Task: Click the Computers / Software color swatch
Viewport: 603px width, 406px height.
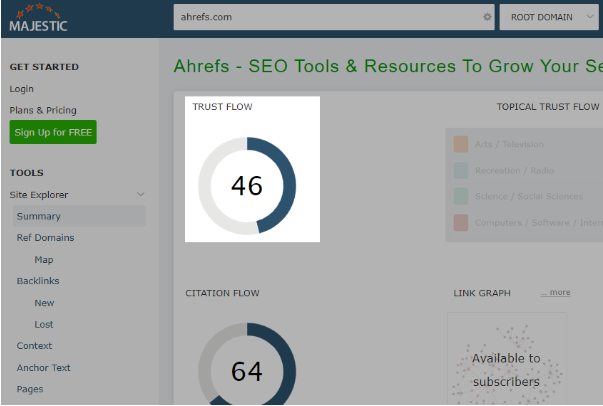Action: 461,223
